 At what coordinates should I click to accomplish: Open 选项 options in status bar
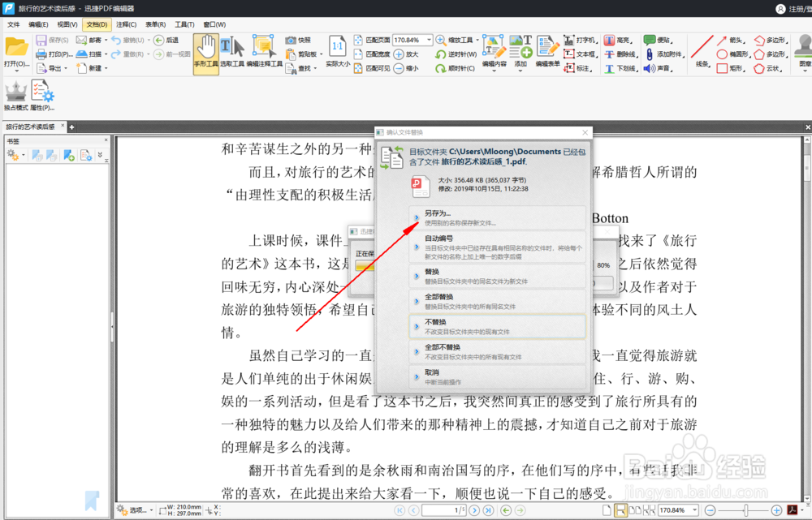[x=135, y=510]
